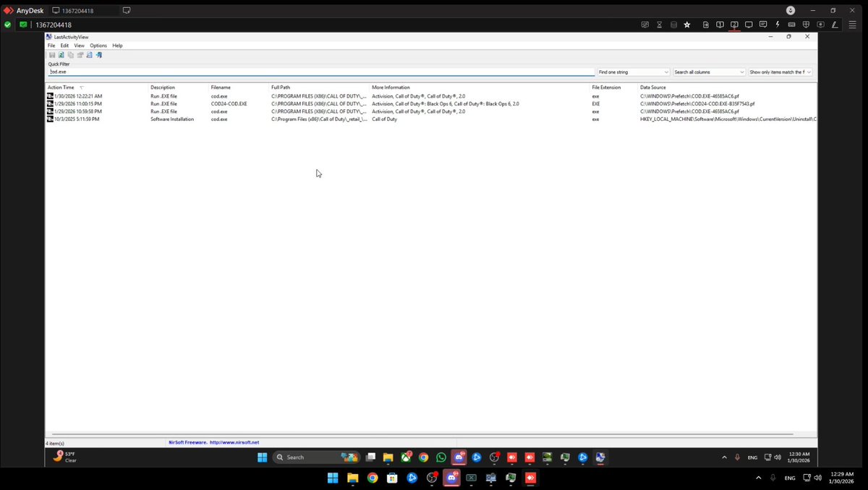Click the AnyDesk display settings monitor icon
868x490 pixels.
(x=749, y=25)
